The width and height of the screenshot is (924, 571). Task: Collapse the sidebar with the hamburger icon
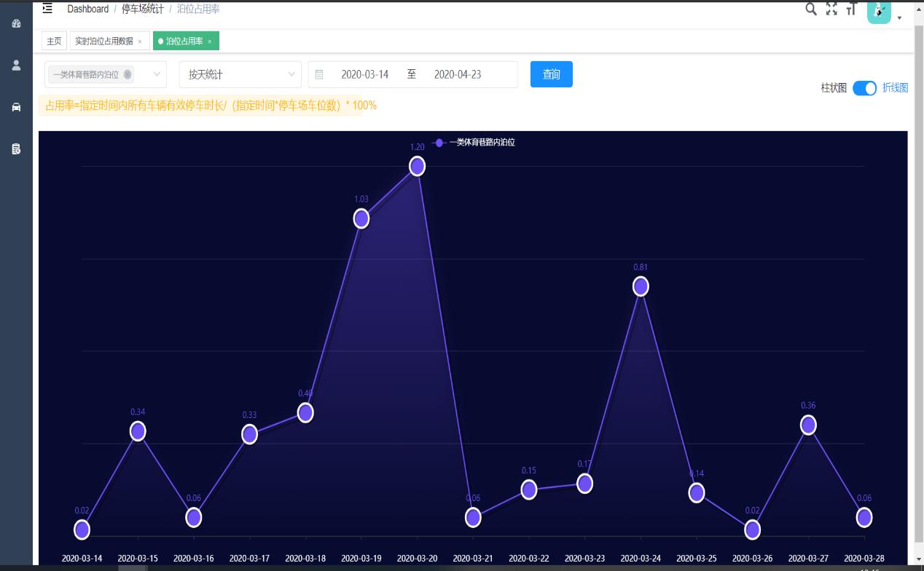(x=47, y=9)
